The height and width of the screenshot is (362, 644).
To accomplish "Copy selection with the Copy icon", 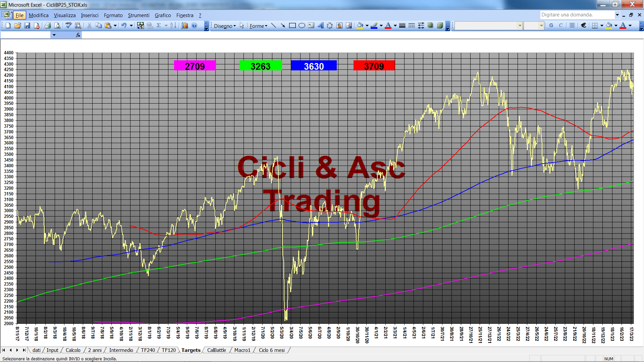I will [x=99, y=25].
